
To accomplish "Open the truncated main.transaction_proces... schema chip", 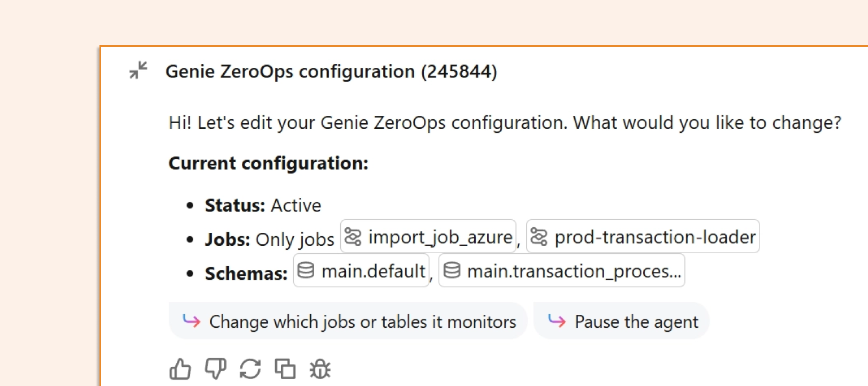I will tap(562, 270).
